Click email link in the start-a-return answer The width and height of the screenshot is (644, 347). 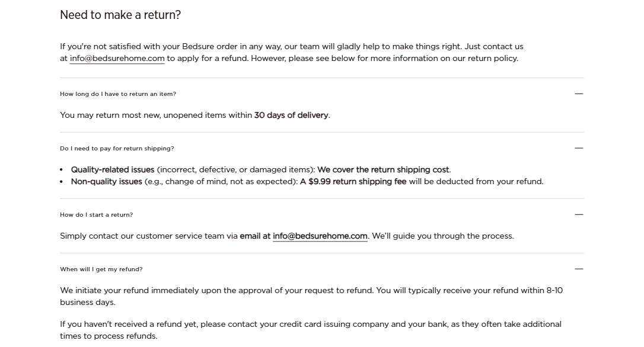(320, 236)
